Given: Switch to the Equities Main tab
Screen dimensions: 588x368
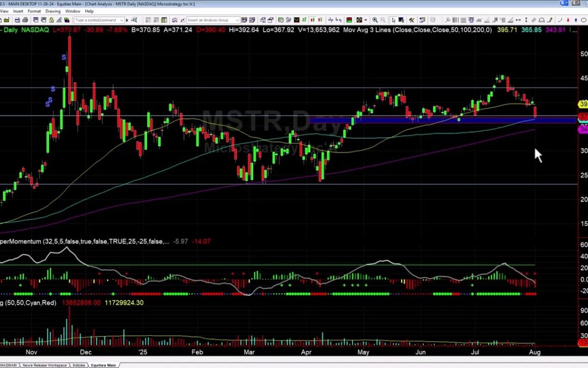Looking at the screenshot, I should 103,365.
